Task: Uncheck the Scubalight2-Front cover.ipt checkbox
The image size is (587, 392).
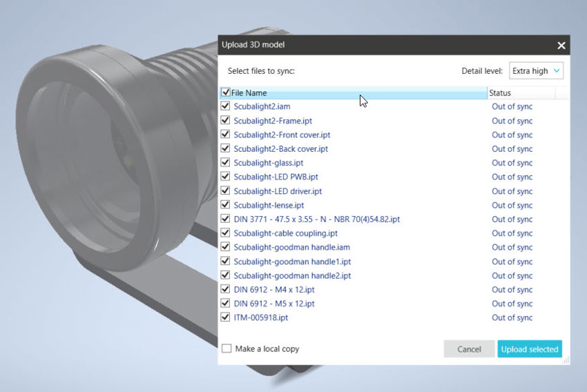Action: (x=225, y=134)
